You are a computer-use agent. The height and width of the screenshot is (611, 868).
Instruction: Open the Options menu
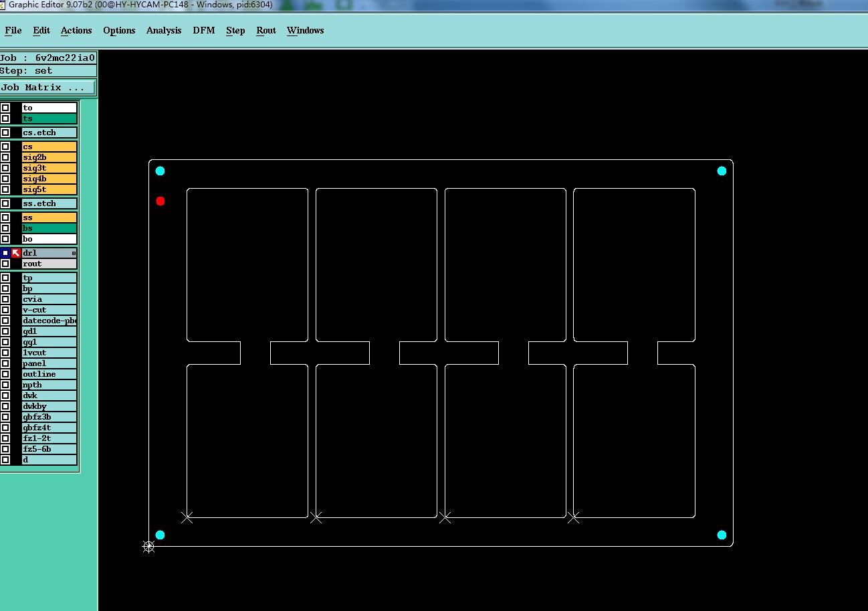pyautogui.click(x=119, y=30)
